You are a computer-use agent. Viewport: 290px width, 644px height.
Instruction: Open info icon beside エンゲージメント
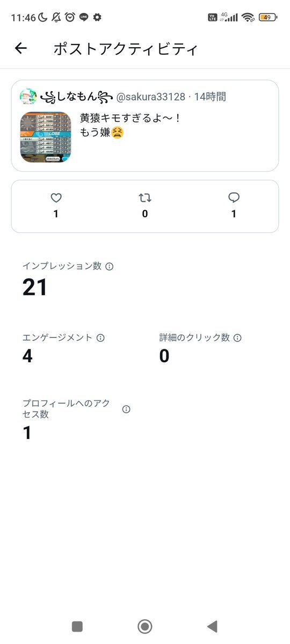point(100,338)
